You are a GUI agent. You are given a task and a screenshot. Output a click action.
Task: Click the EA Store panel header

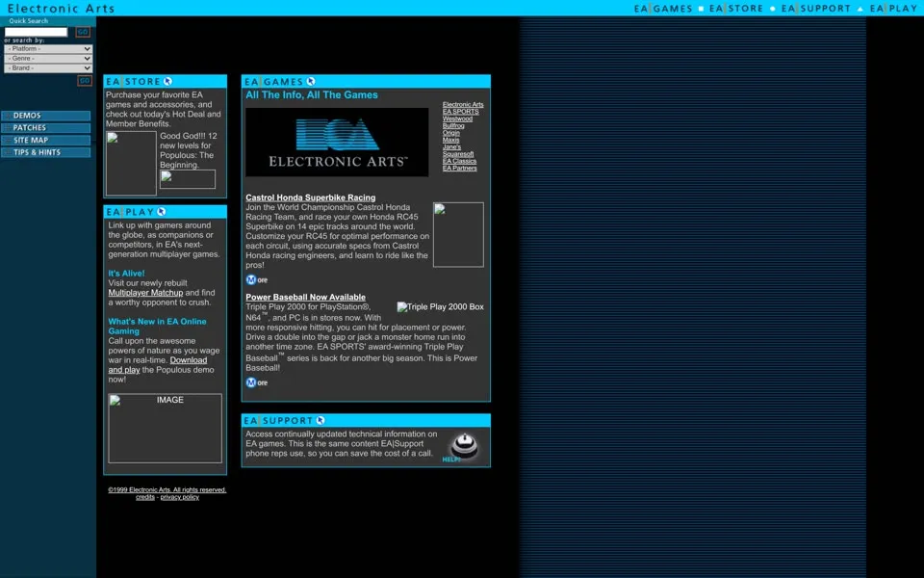click(x=165, y=81)
